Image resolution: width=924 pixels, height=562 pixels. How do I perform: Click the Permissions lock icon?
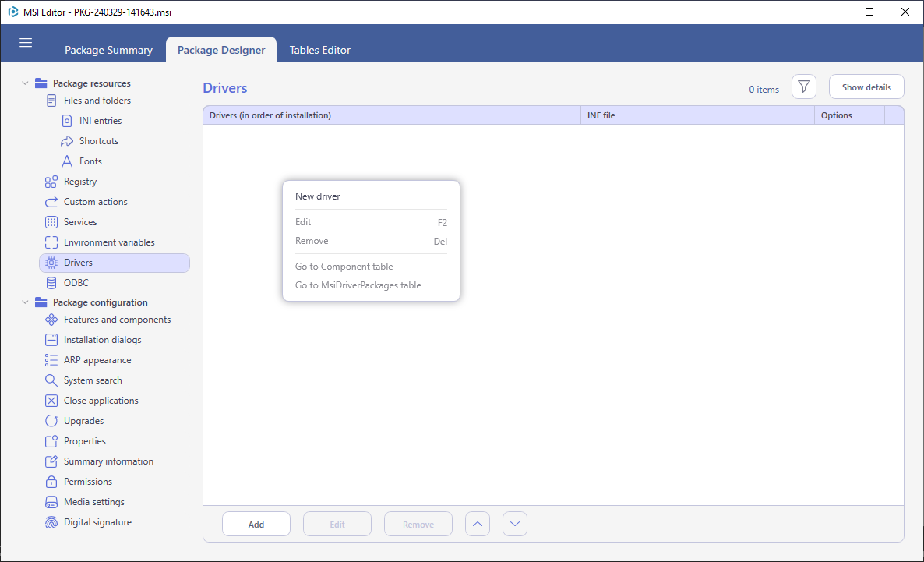51,482
